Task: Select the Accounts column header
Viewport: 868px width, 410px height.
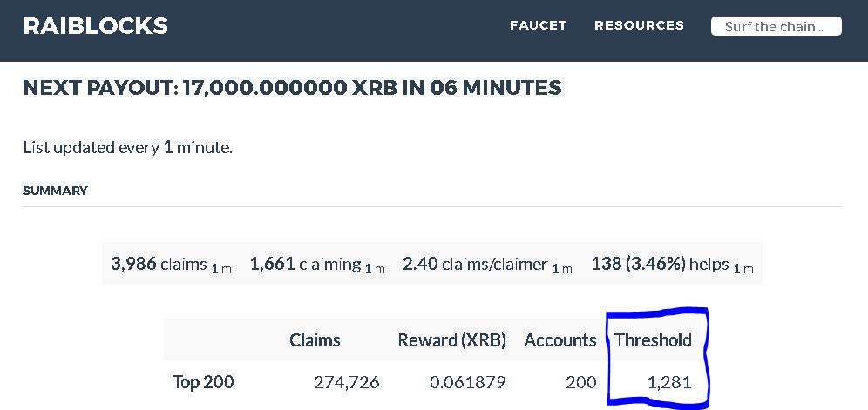Action: pyautogui.click(x=559, y=340)
